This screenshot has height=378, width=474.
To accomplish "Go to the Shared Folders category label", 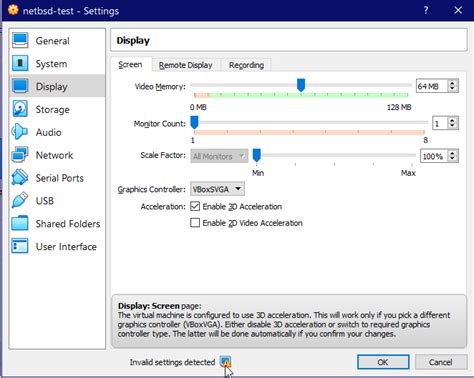I will click(68, 224).
